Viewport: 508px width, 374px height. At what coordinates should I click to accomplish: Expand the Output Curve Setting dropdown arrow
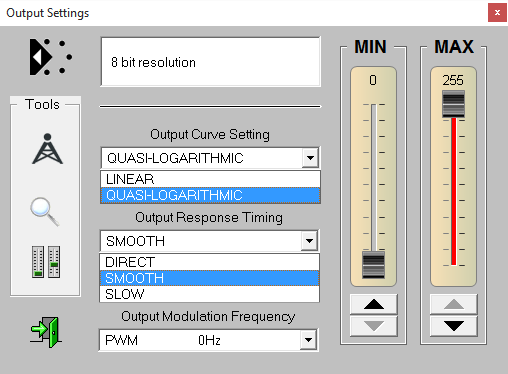point(310,158)
